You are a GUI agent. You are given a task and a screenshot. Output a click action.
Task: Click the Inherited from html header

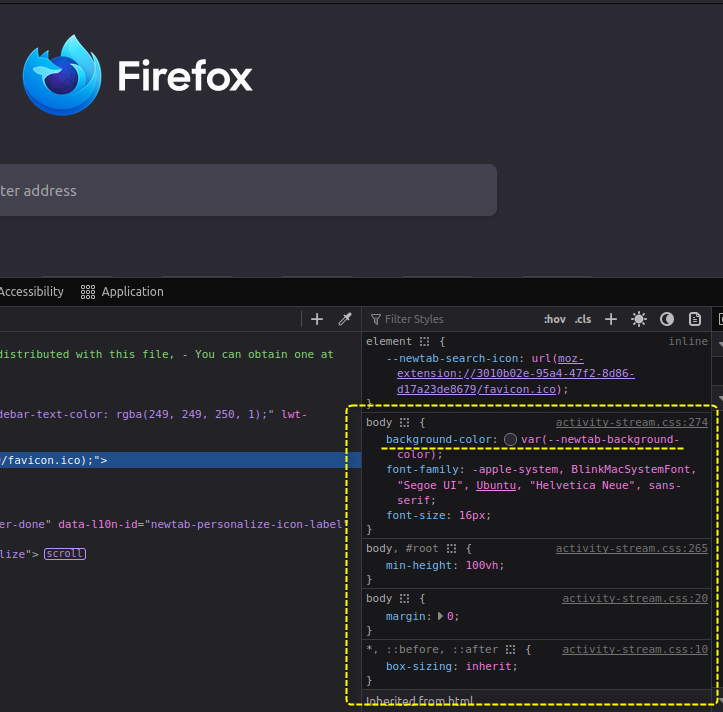click(420, 701)
